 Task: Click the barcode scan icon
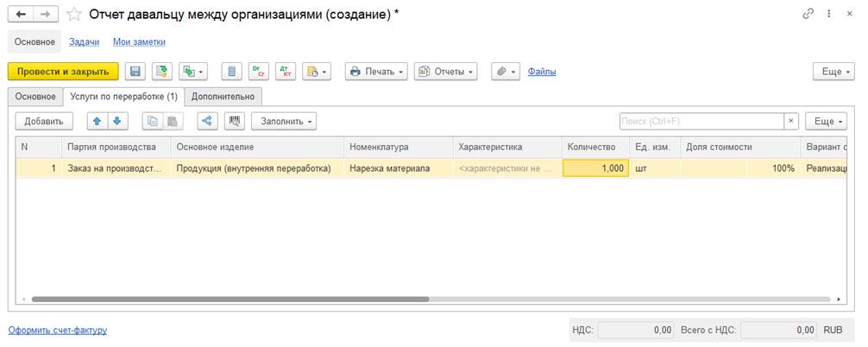[x=235, y=122]
